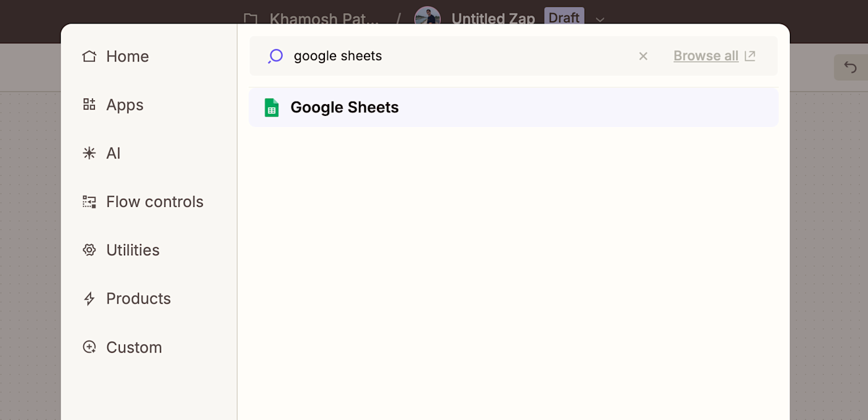Click the Home house icon
Image resolution: width=868 pixels, height=420 pixels.
point(89,56)
